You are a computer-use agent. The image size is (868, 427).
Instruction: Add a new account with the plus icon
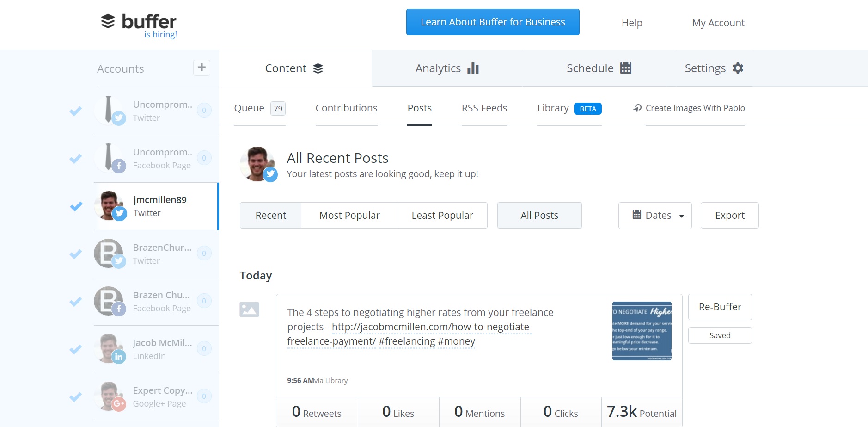click(x=201, y=68)
